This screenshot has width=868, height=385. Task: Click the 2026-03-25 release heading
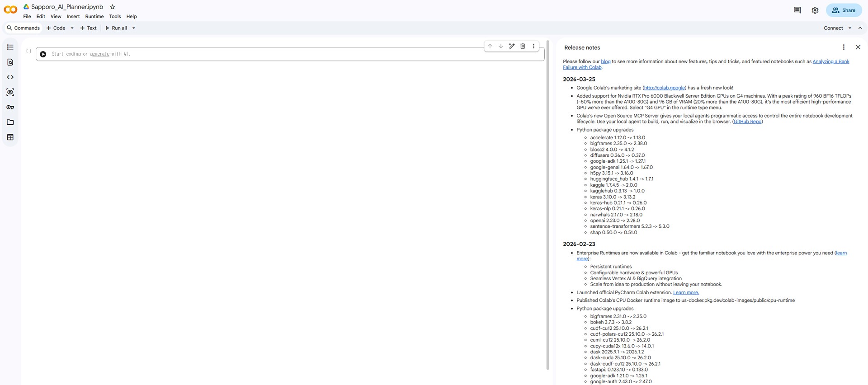[579, 79]
